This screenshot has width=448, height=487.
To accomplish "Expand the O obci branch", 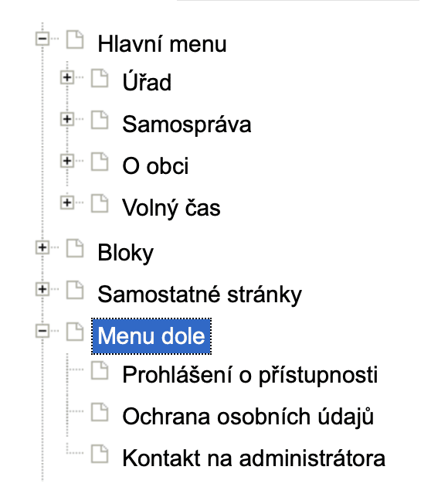I will coord(67,161).
